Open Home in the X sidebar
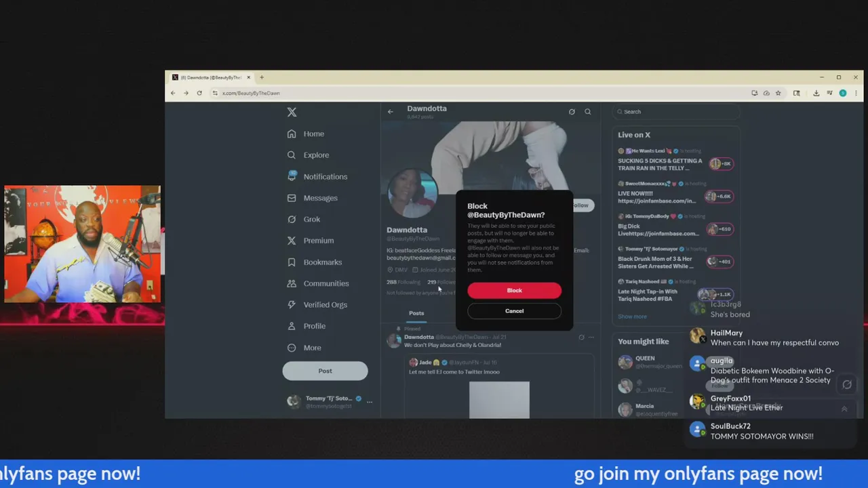Image resolution: width=868 pixels, height=488 pixels. 313,134
